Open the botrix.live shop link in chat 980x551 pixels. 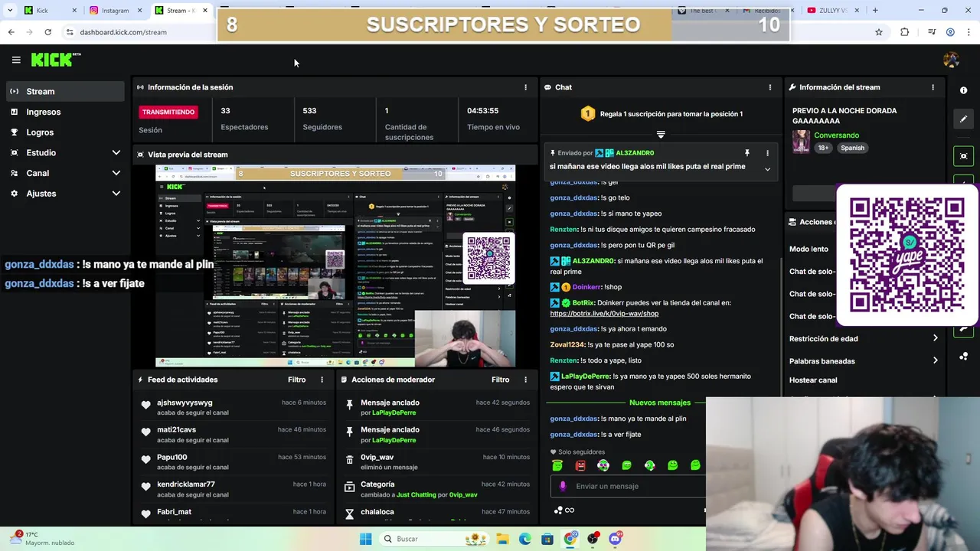tap(604, 314)
